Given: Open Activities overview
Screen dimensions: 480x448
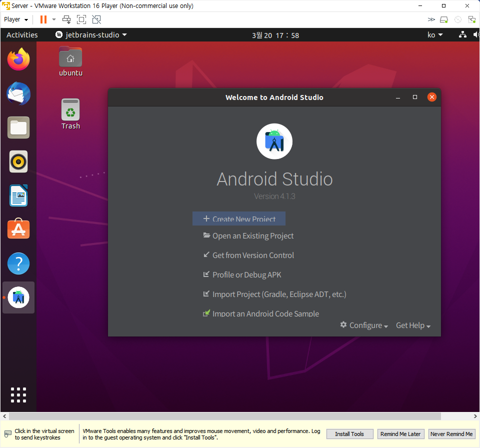Looking at the screenshot, I should click(22, 35).
